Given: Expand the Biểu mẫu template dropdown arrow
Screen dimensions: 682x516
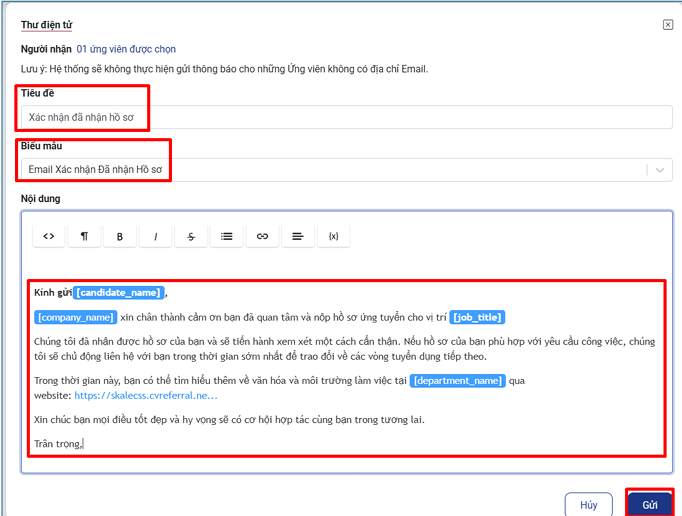Looking at the screenshot, I should pos(659,170).
